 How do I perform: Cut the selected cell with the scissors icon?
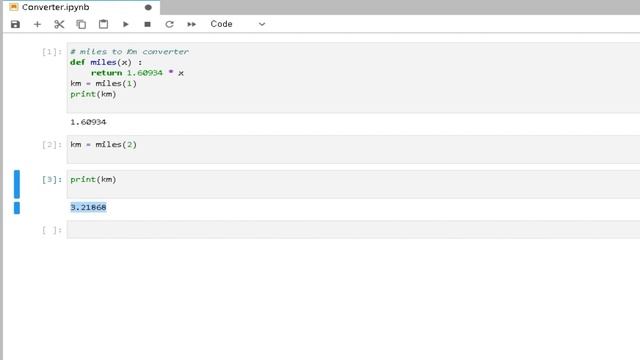(59, 24)
